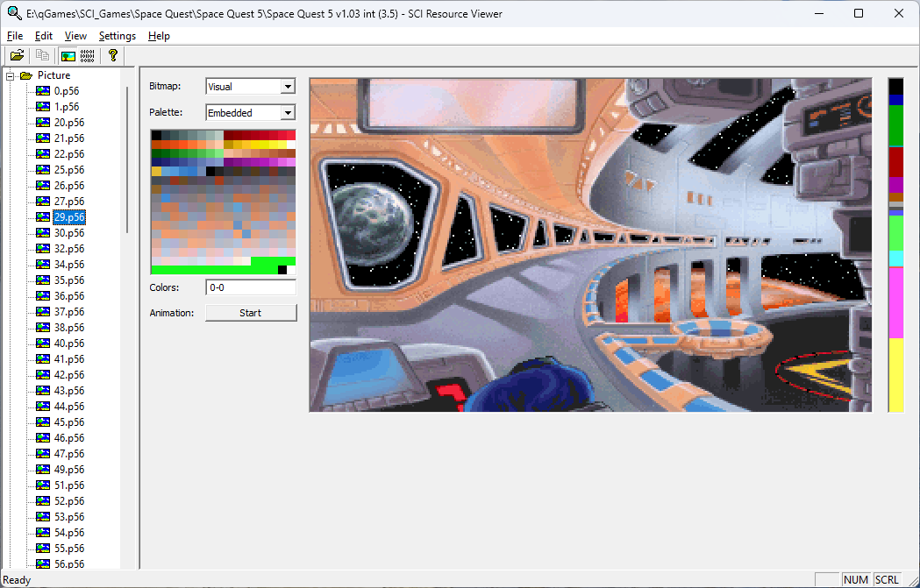
Task: Click the magenta band in priority bar
Action: click(896, 302)
